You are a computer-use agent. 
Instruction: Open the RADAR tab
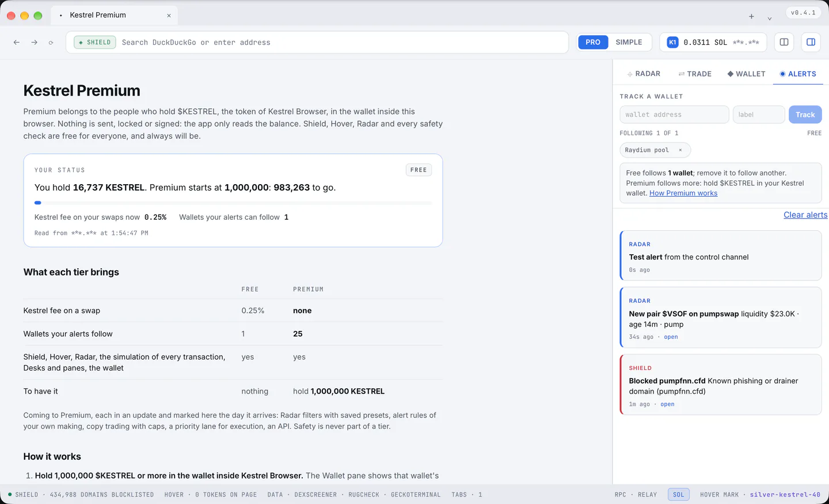pos(644,74)
